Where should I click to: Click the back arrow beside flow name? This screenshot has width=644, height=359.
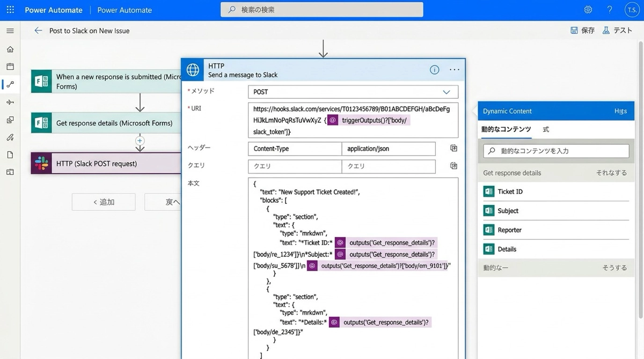click(x=38, y=31)
